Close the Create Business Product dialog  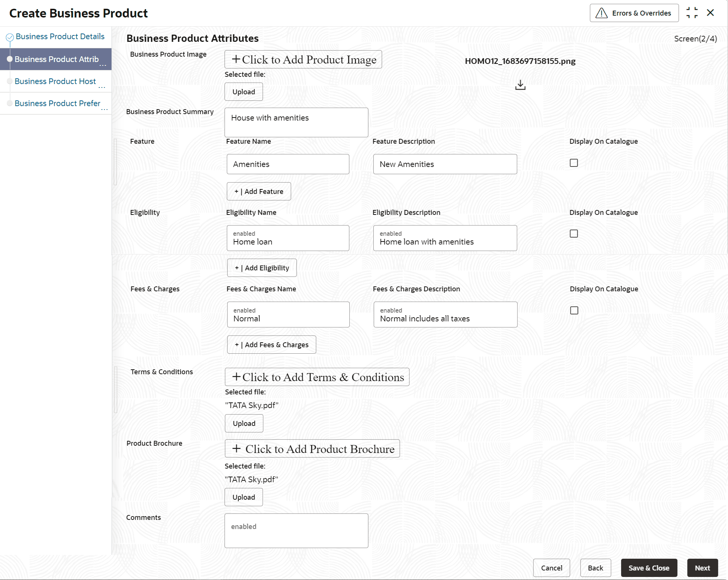click(710, 13)
